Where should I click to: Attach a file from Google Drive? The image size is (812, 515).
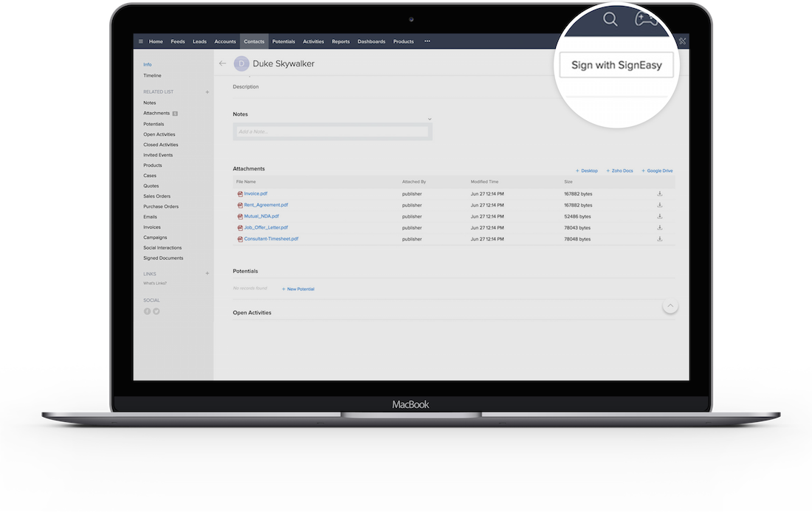pyautogui.click(x=657, y=170)
